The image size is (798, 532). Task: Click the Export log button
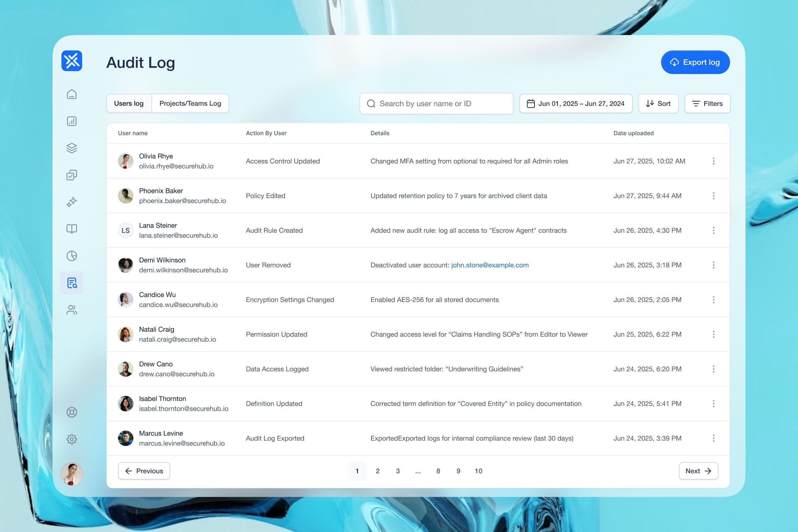[695, 63]
